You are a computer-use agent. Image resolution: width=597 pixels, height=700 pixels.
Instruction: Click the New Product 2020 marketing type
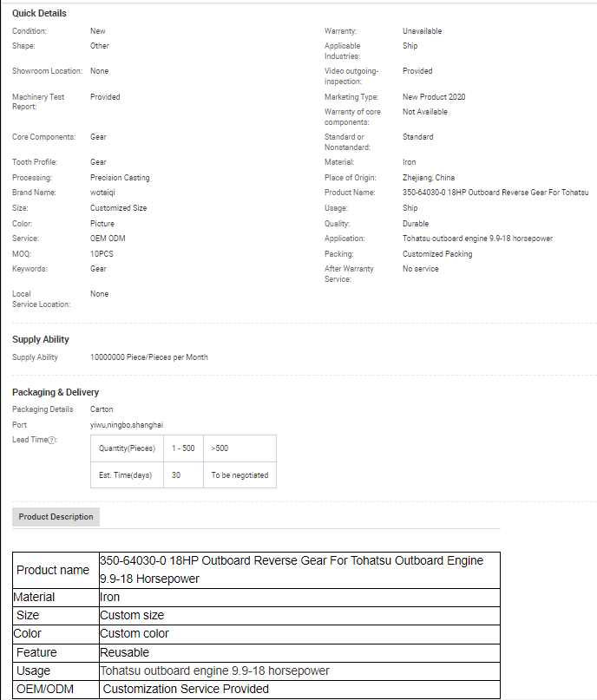pyautogui.click(x=434, y=97)
